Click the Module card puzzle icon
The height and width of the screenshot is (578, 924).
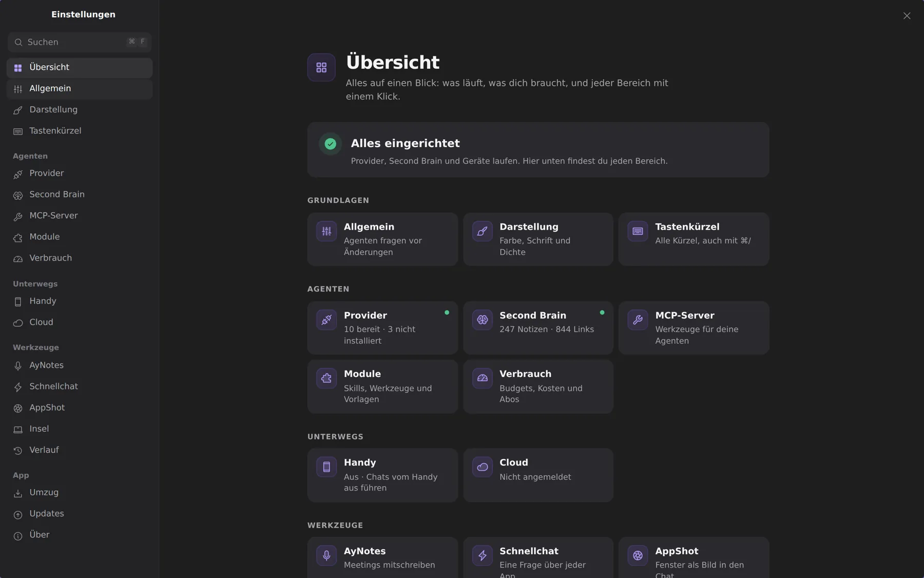tap(326, 378)
